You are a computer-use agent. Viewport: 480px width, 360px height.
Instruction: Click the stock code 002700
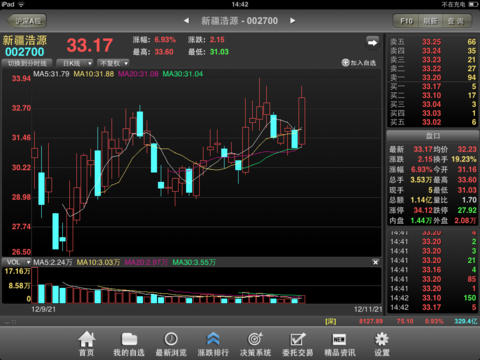pos(25,52)
